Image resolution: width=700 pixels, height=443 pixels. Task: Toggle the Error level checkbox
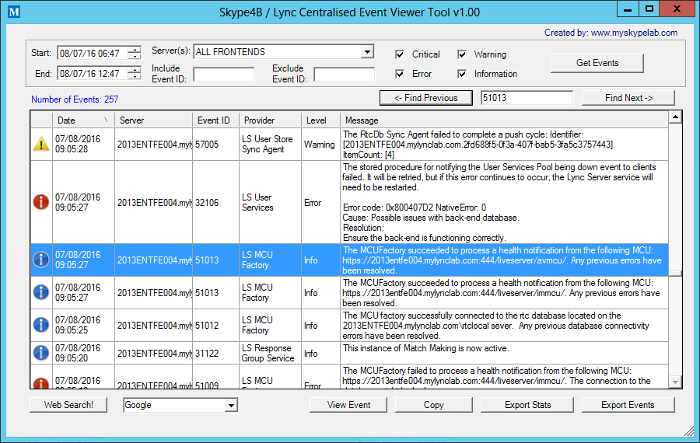pyautogui.click(x=400, y=73)
